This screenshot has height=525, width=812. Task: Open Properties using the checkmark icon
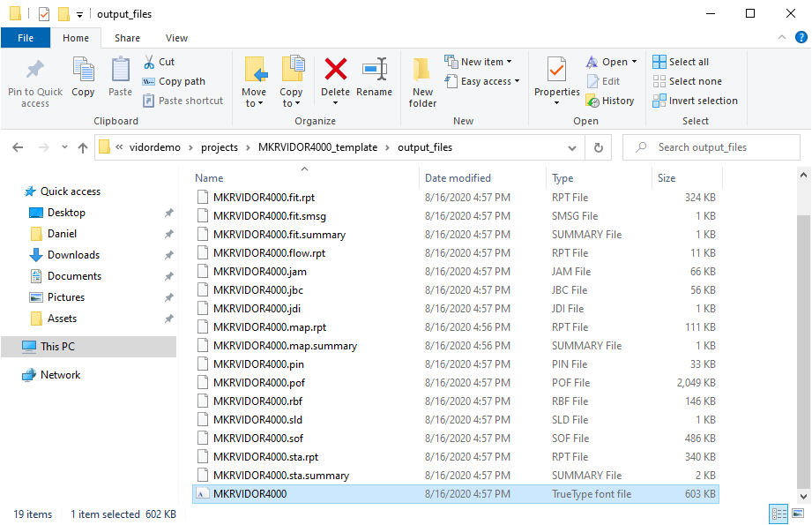click(x=556, y=70)
